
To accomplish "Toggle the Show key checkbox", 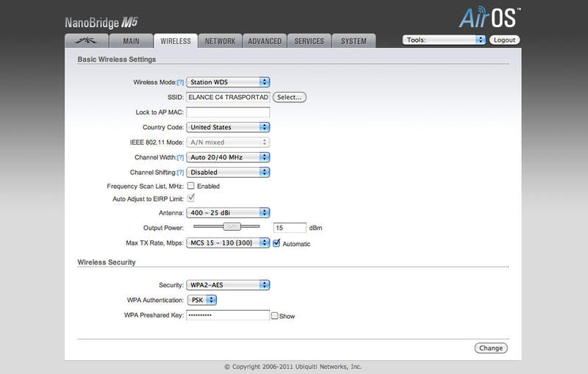I will point(274,315).
